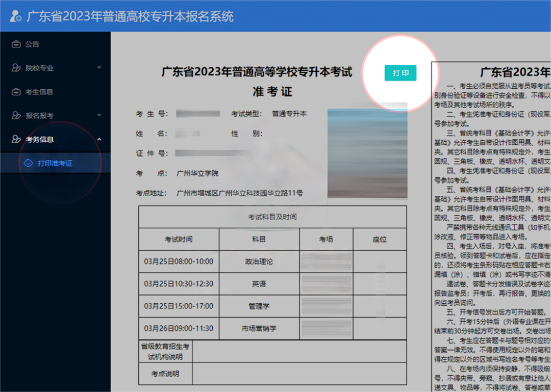Click the icon next to 考生信息
The image size is (551, 392).
(16, 92)
